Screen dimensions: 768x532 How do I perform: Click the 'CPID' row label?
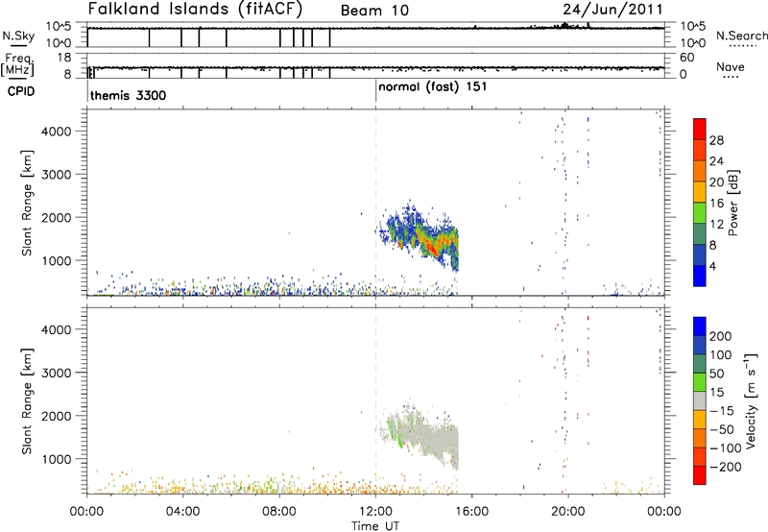21,91
